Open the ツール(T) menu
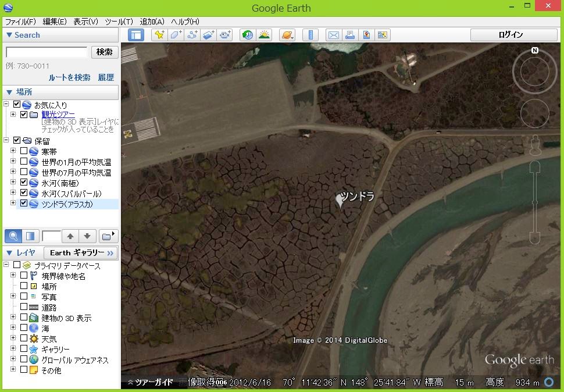This screenshot has width=564, height=392. click(x=119, y=22)
